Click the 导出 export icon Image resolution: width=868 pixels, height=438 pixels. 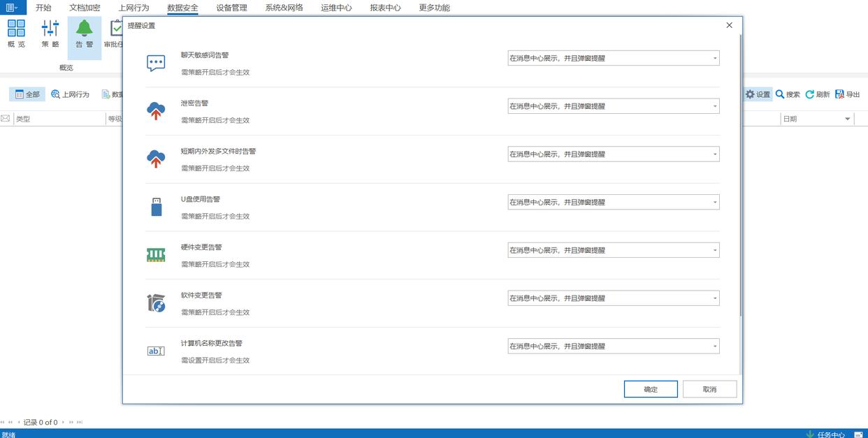pos(840,94)
